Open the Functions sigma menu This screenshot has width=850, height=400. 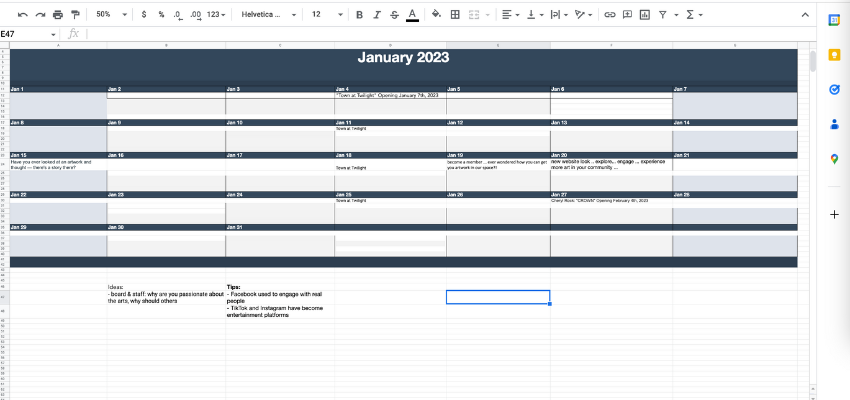pos(693,15)
